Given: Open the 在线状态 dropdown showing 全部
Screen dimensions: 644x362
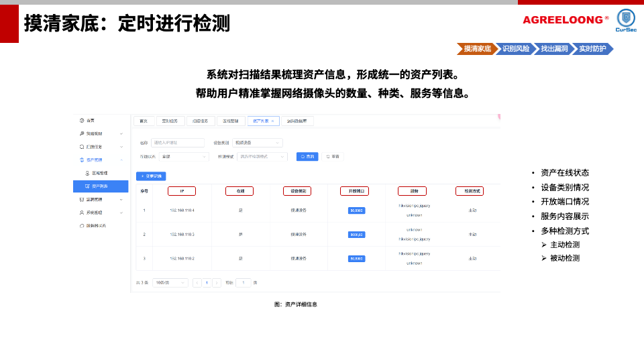Looking at the screenshot, I should [184, 157].
